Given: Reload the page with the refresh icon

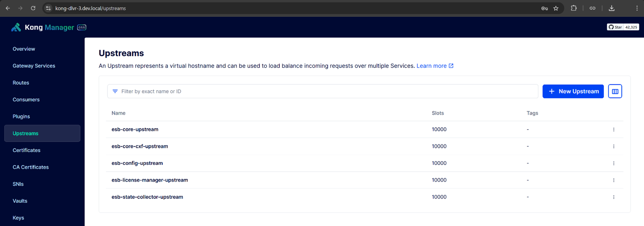Looking at the screenshot, I should (33, 8).
